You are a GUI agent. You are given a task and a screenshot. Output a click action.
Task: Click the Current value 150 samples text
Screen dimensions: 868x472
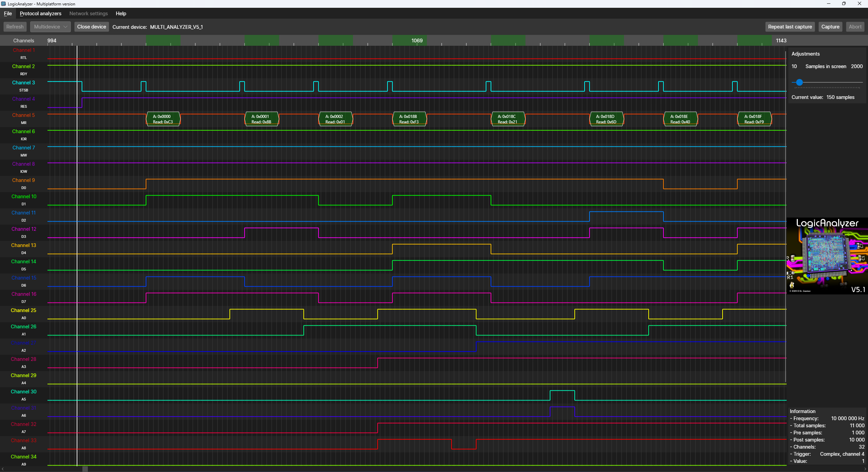click(x=823, y=97)
